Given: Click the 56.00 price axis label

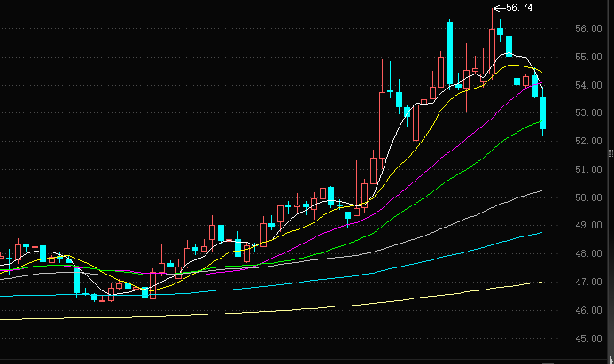Looking at the screenshot, I should (588, 28).
